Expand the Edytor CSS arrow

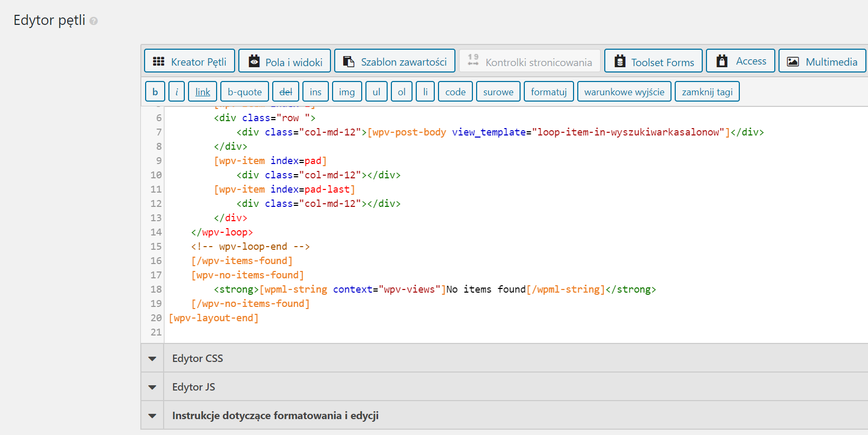click(x=153, y=359)
